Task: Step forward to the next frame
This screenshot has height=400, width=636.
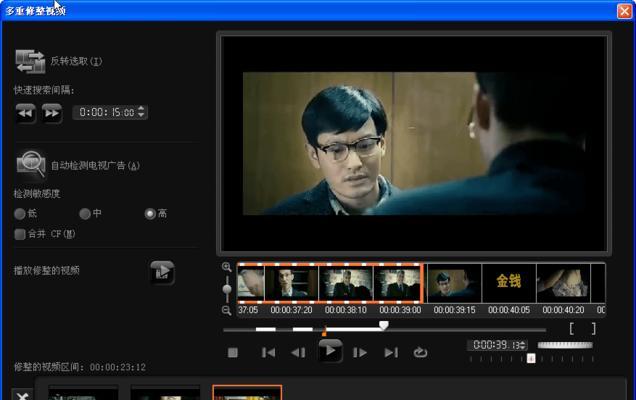Action: [x=360, y=353]
